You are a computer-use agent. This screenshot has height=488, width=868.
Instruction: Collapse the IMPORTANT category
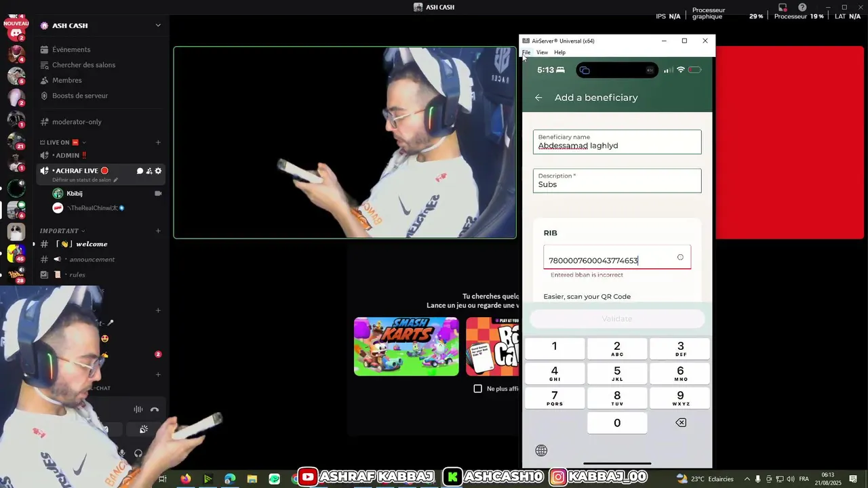point(62,231)
